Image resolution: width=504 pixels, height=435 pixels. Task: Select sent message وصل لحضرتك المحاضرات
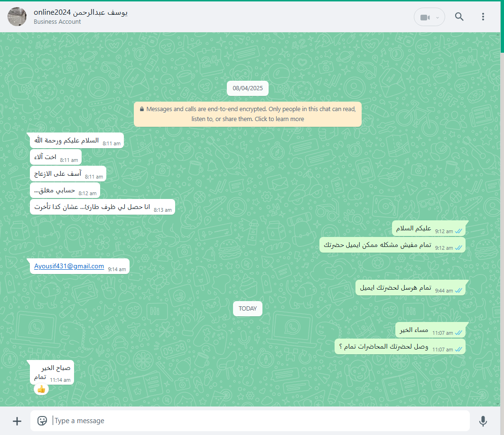(400, 347)
